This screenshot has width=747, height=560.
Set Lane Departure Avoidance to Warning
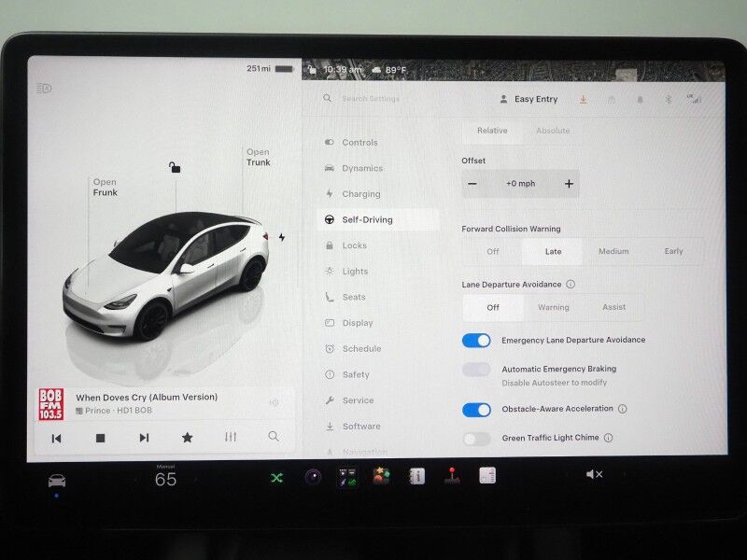click(553, 308)
